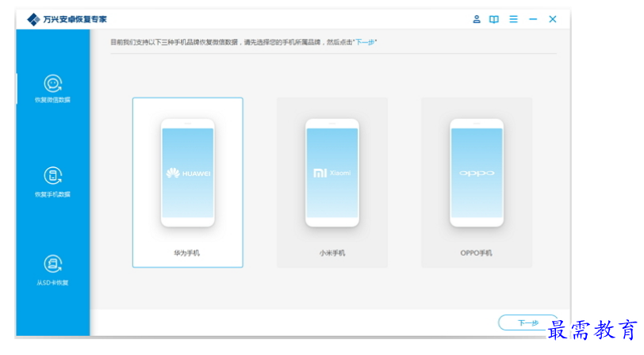Click the 下一步 link in instructions
644x355 pixels.
tap(365, 42)
